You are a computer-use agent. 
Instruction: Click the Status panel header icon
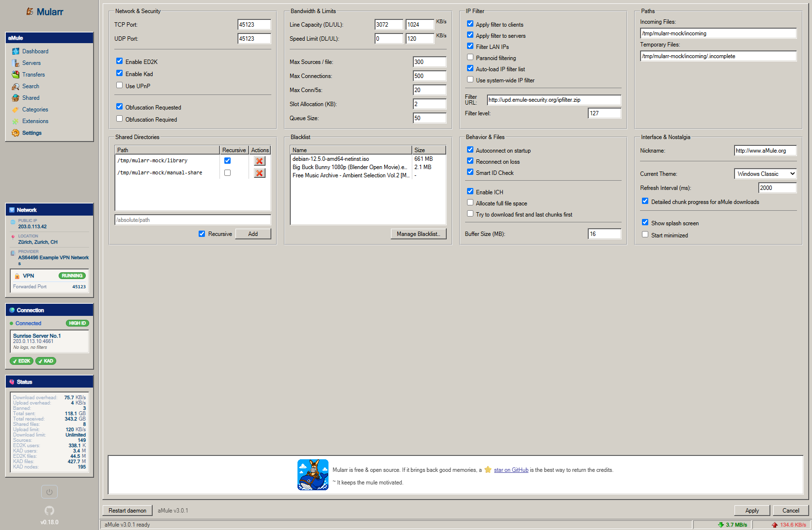tap(12, 382)
